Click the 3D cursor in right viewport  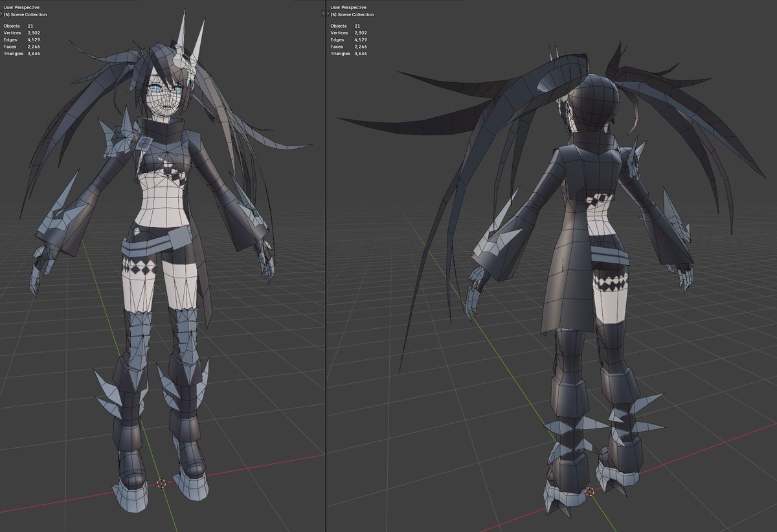click(x=589, y=492)
